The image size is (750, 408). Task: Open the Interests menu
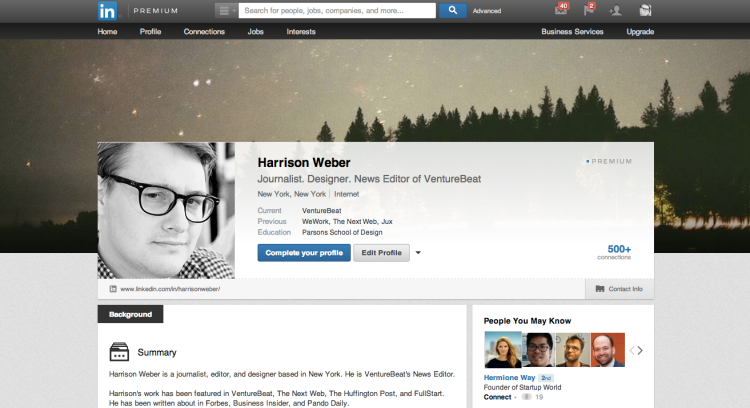coord(301,32)
